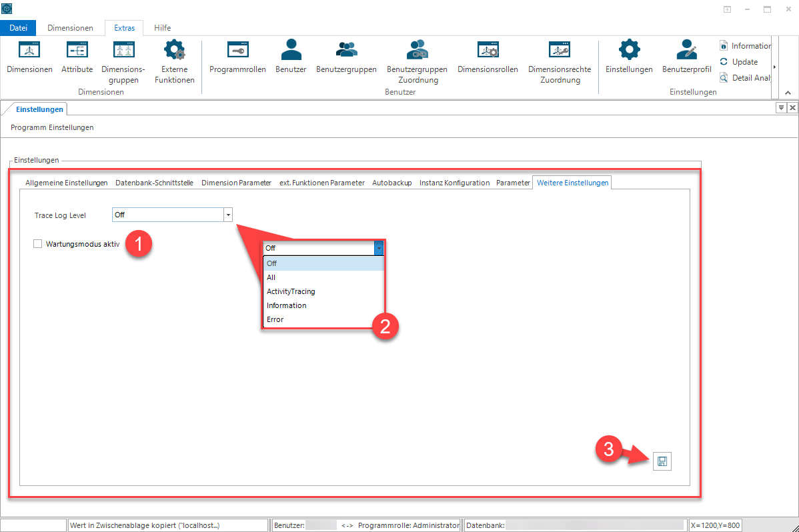The width and height of the screenshot is (799, 532).
Task: Switch to Dimension Parameter tab
Action: 237,183
